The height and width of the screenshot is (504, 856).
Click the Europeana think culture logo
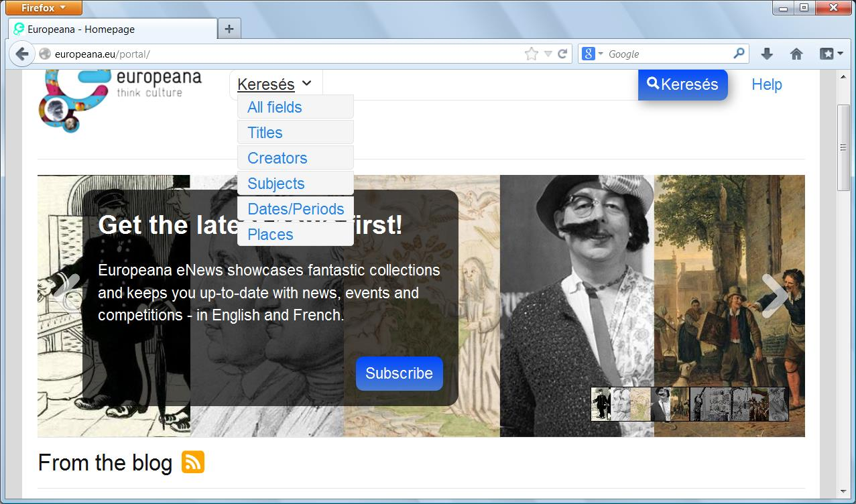pos(121,101)
